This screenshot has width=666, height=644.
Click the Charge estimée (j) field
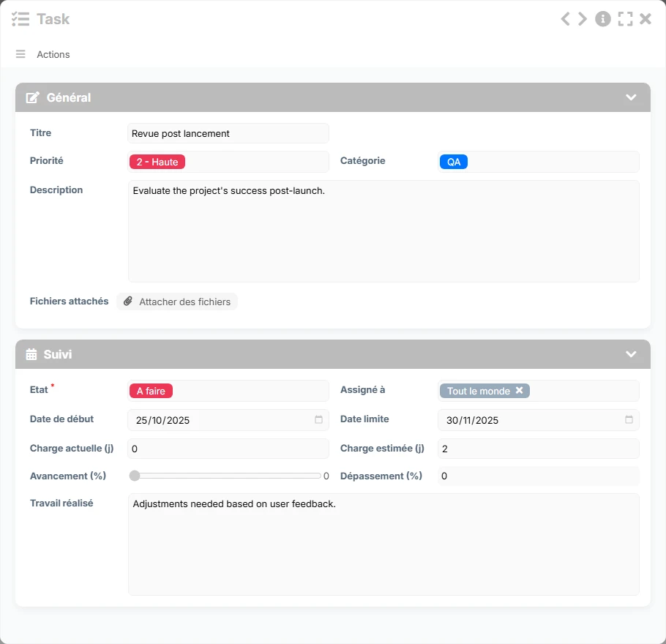click(x=538, y=449)
